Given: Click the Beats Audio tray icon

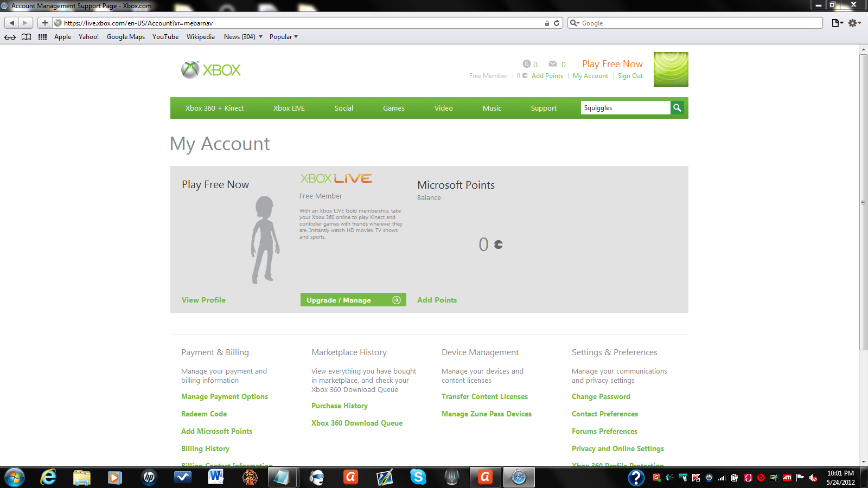Looking at the screenshot, I should pos(761,478).
